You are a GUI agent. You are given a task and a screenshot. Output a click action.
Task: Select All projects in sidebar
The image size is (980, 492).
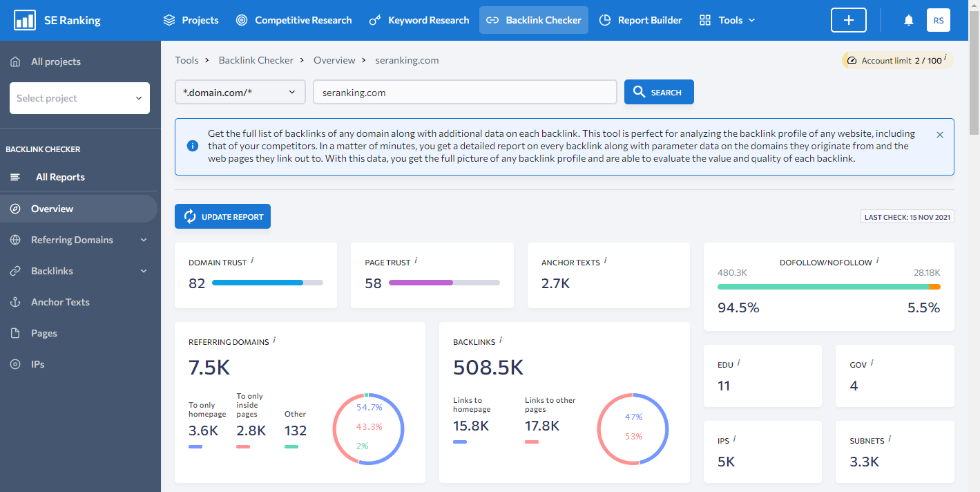(56, 61)
